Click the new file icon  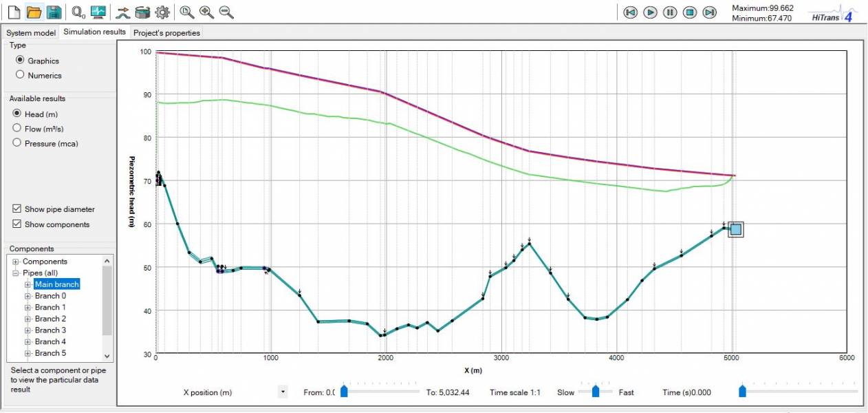14,12
